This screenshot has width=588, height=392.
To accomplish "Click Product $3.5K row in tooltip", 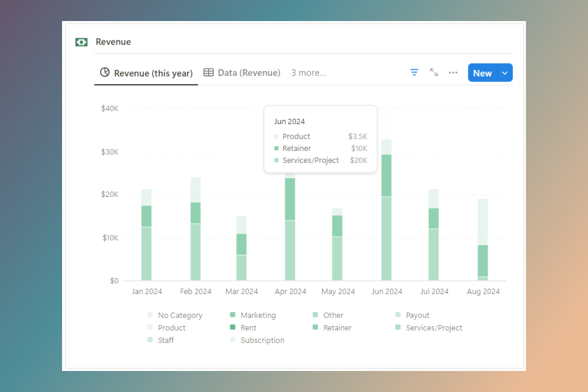I will click(x=320, y=136).
